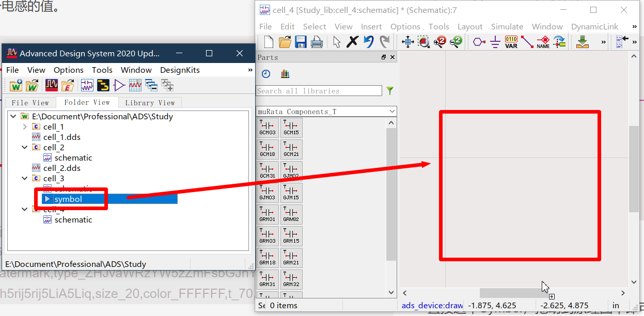Select the pointer arrow tool

(x=337, y=42)
